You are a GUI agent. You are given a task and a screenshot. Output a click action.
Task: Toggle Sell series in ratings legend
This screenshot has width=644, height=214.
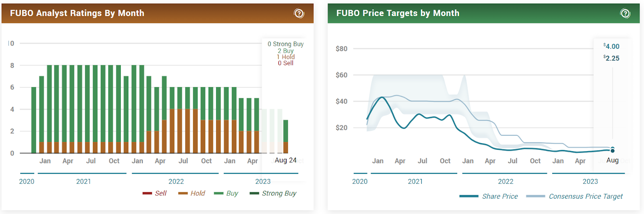(155, 193)
